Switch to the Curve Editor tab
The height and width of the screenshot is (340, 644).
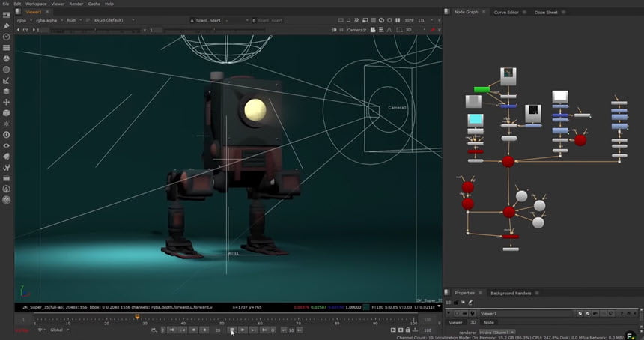506,12
